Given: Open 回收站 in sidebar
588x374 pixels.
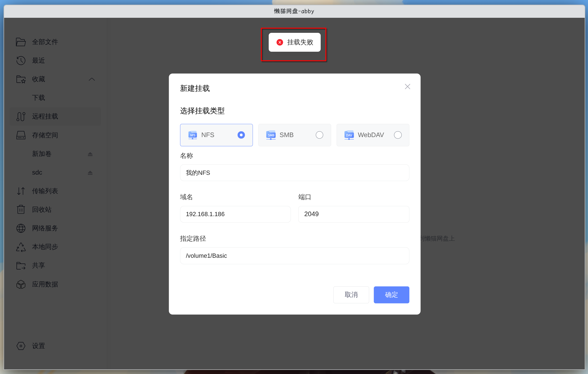Looking at the screenshot, I should coord(56,210).
